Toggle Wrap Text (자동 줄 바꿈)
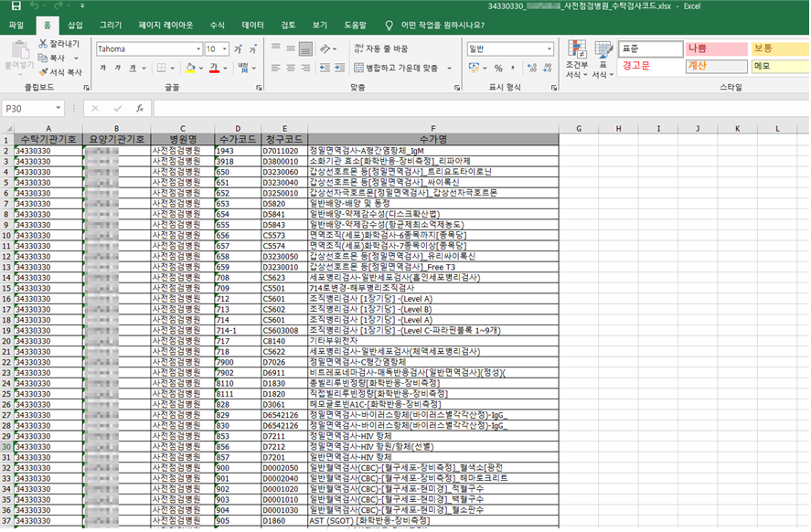Image resolution: width=811 pixels, height=532 pixels. pos(379,48)
